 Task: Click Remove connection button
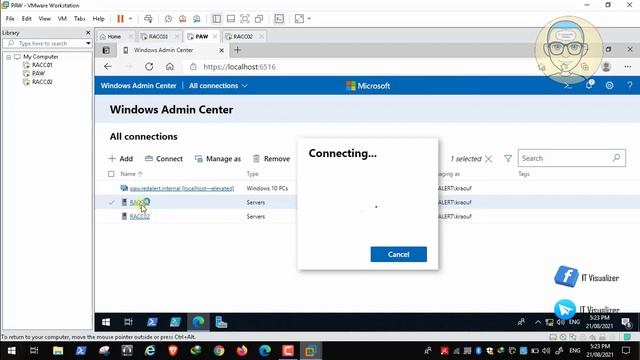pyautogui.click(x=271, y=159)
